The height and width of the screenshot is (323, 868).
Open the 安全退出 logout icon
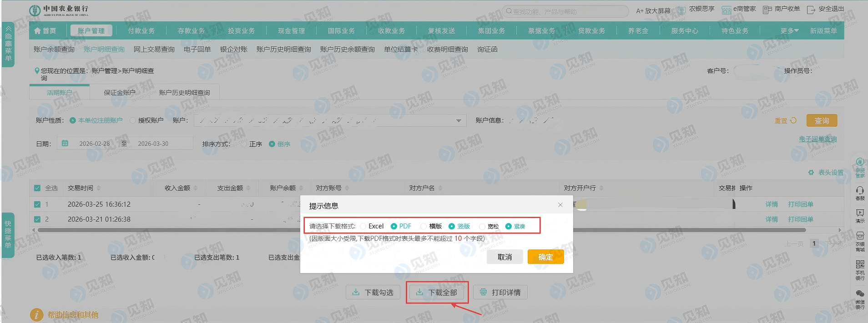(811, 10)
